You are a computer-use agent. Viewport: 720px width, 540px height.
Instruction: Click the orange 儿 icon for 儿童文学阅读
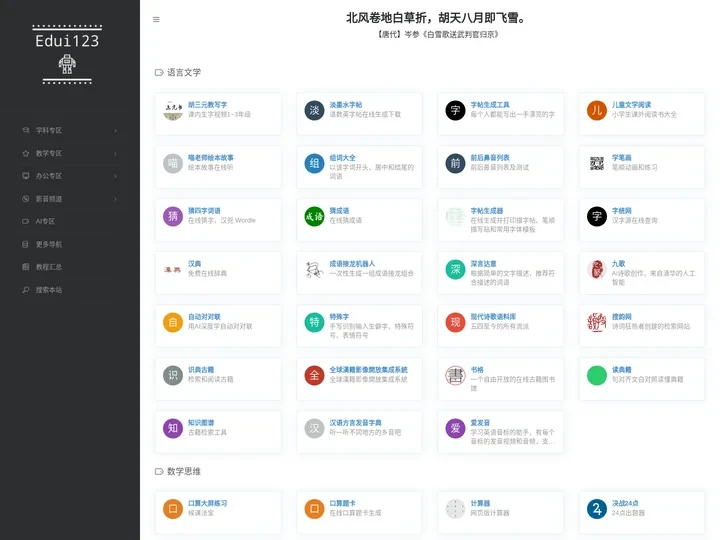[x=596, y=111]
